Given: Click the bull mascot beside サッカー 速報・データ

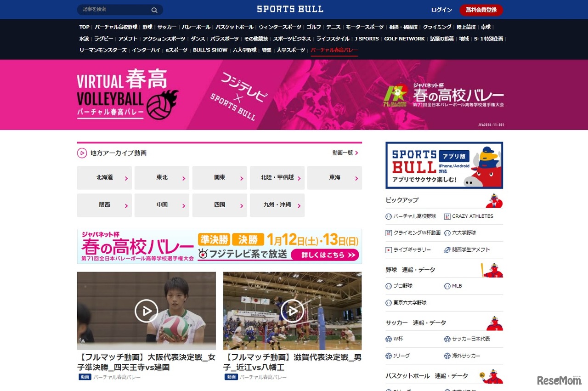Looking at the screenshot, I should (494, 323).
